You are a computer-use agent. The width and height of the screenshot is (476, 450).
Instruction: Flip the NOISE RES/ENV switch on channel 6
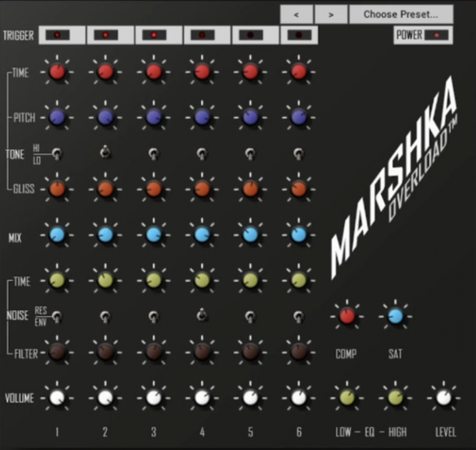pyautogui.click(x=298, y=317)
